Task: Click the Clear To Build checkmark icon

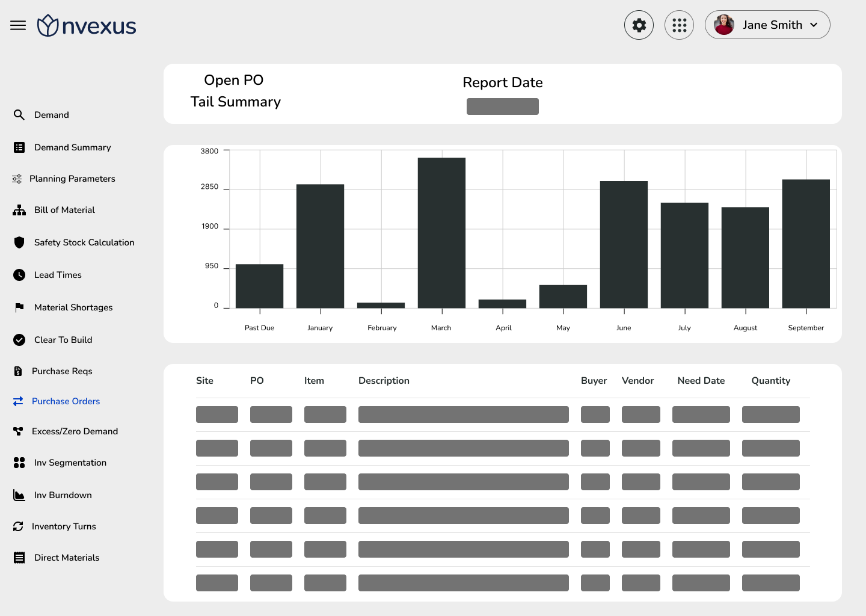Action: tap(19, 340)
